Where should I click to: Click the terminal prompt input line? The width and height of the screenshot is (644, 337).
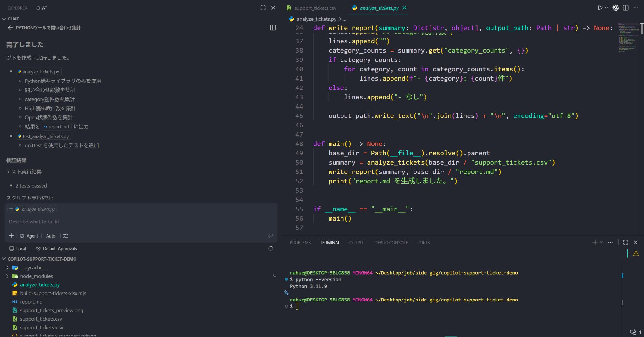point(453,306)
